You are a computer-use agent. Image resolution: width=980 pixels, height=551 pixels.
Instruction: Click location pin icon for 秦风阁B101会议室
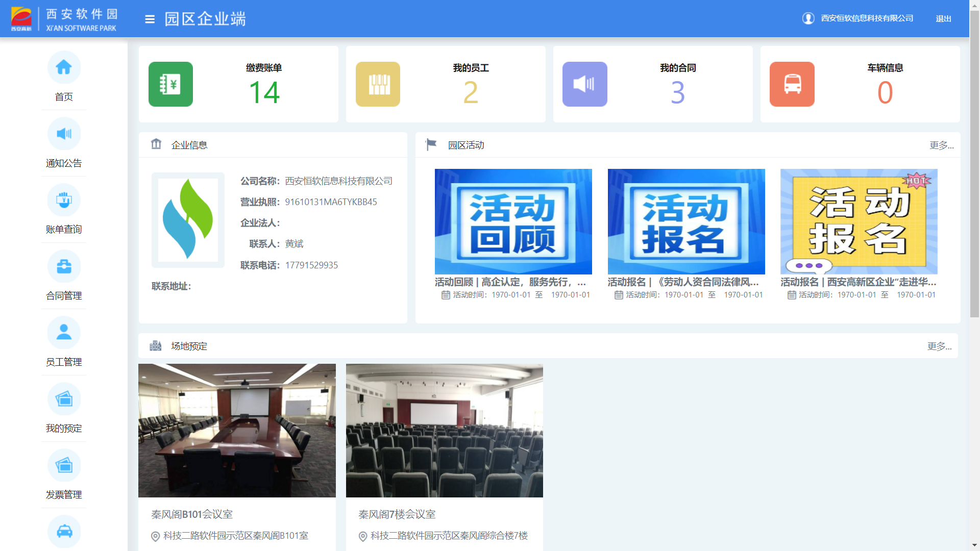pos(156,536)
